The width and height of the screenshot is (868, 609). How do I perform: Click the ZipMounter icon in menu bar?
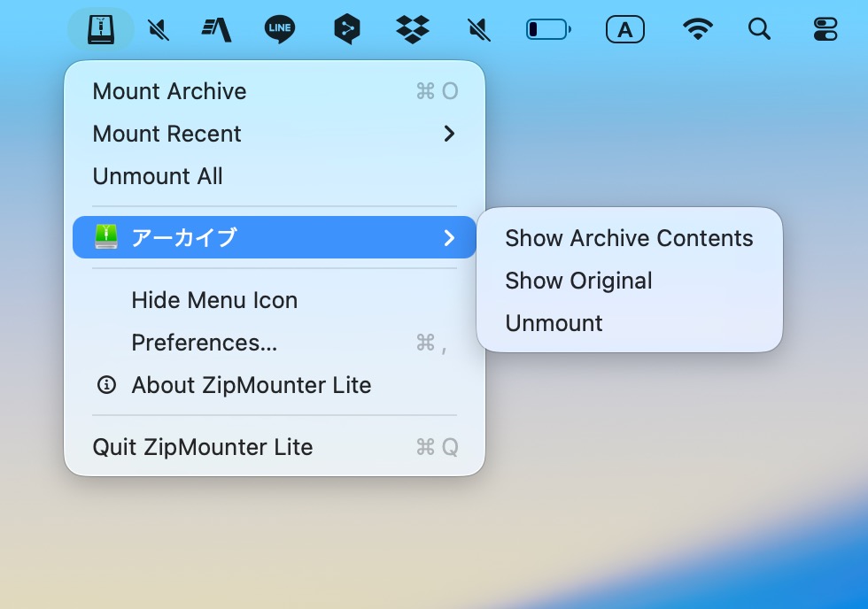[100, 30]
